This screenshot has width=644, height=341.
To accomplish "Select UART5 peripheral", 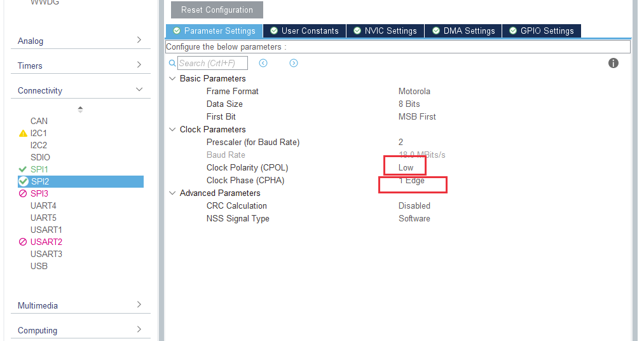I will 43,218.
